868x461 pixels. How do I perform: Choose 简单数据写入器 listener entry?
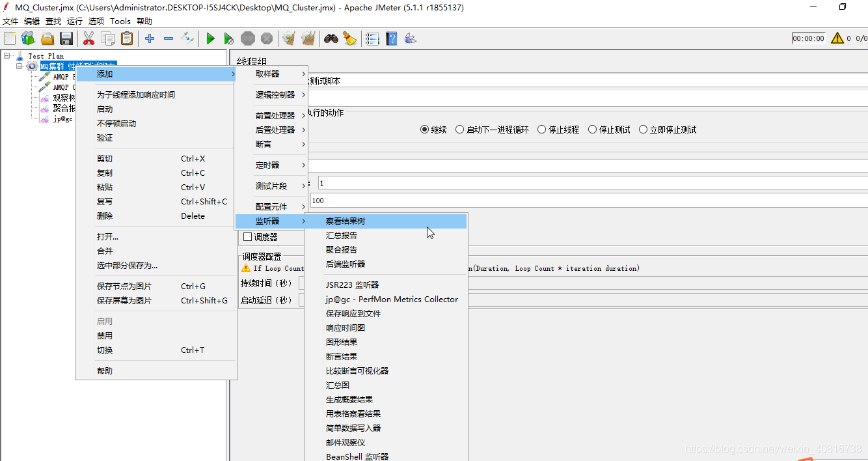(387, 428)
